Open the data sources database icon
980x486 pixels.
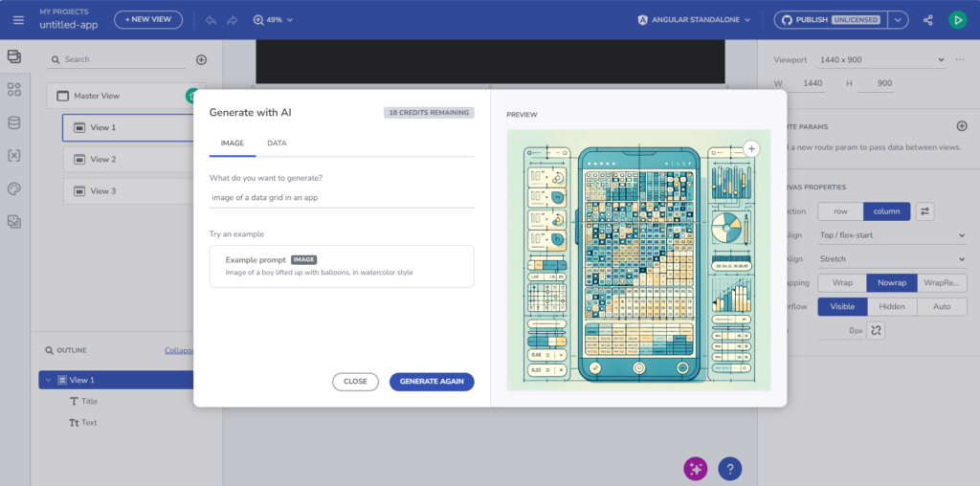pos(13,123)
